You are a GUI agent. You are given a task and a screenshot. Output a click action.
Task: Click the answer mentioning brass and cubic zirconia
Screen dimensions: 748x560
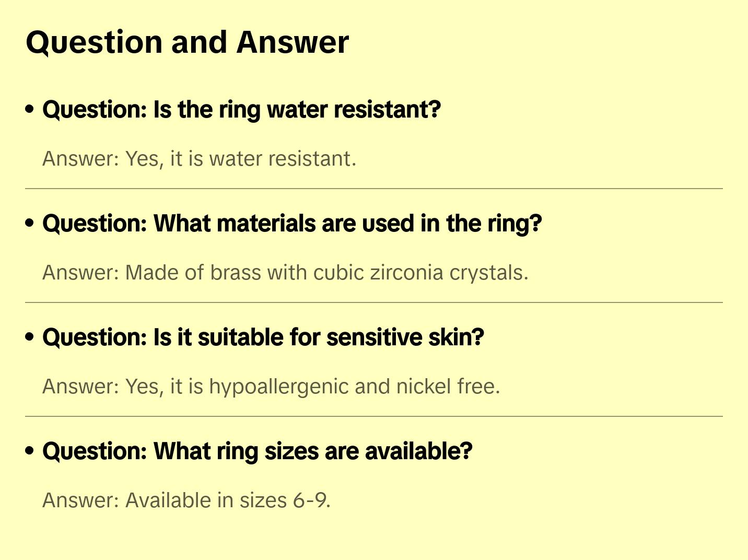click(285, 273)
